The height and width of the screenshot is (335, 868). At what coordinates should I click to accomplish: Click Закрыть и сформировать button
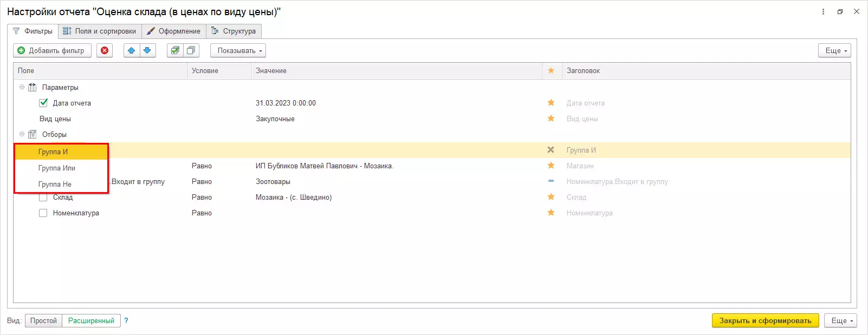click(765, 320)
